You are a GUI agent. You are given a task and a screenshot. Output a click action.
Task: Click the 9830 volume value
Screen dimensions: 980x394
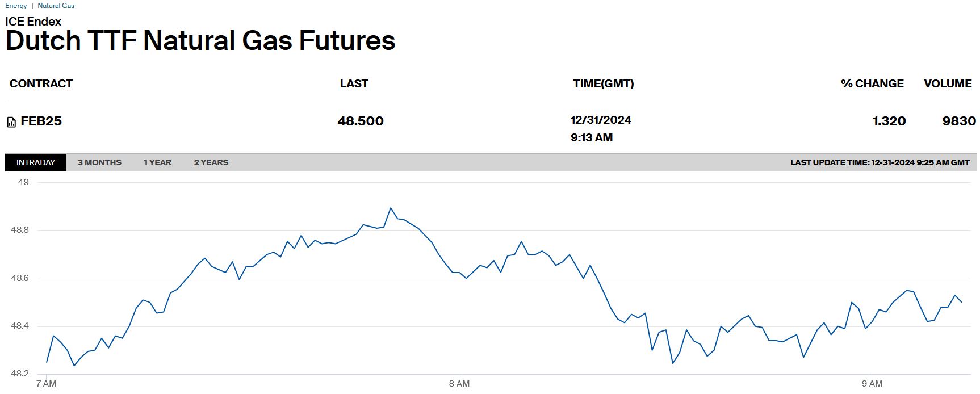[x=959, y=121]
